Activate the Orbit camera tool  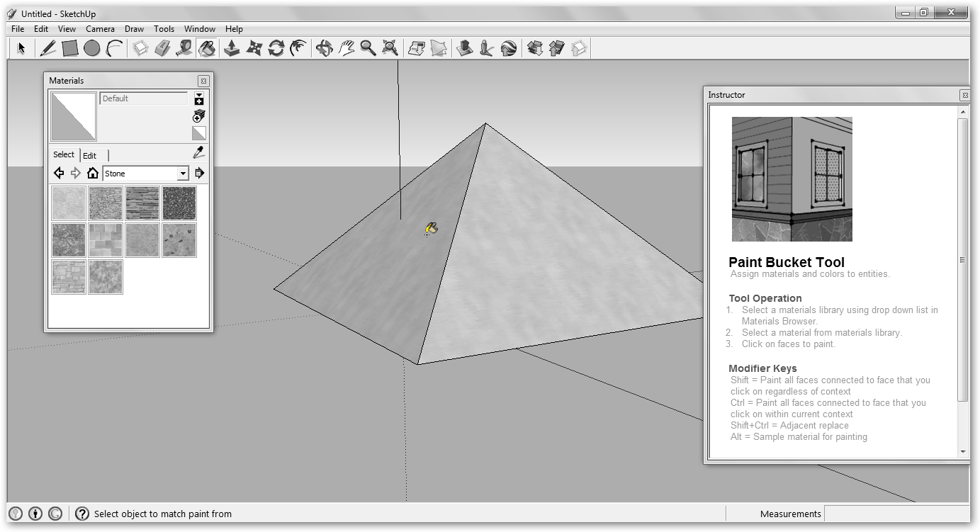(x=324, y=48)
